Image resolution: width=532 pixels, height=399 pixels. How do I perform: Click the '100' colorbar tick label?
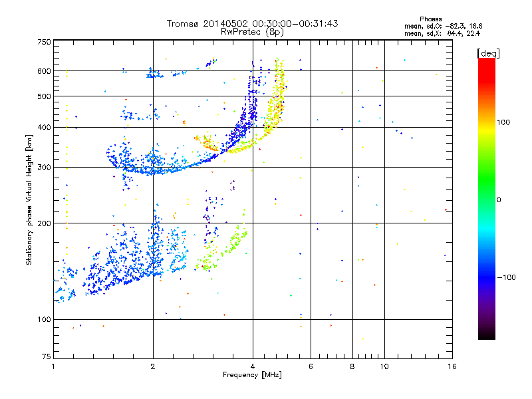pyautogui.click(x=503, y=122)
